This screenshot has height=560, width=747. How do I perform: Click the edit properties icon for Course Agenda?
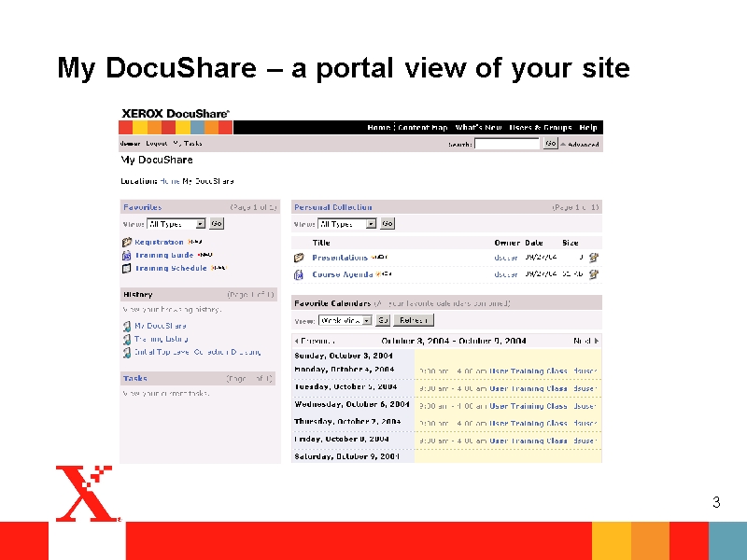pyautogui.click(x=593, y=274)
